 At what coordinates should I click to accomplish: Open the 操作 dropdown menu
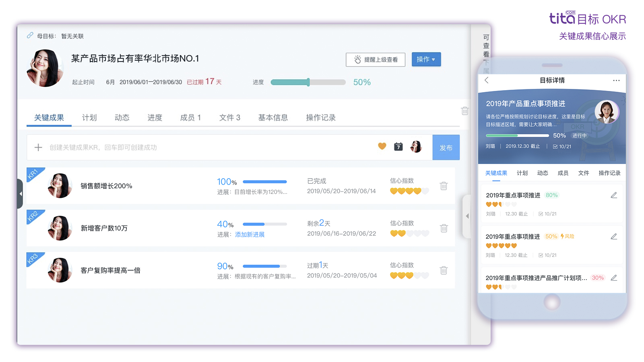[426, 59]
